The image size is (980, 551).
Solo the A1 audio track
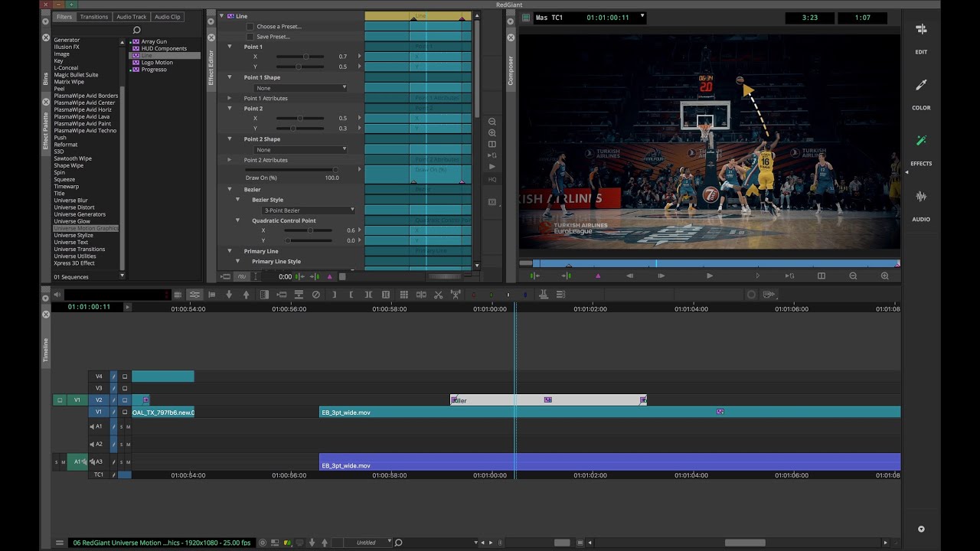[121, 426]
